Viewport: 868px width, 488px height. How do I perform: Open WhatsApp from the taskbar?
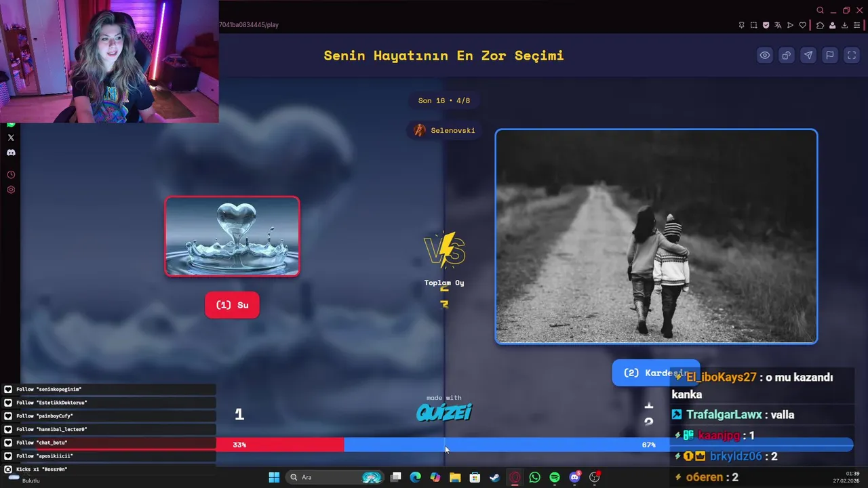pyautogui.click(x=535, y=477)
